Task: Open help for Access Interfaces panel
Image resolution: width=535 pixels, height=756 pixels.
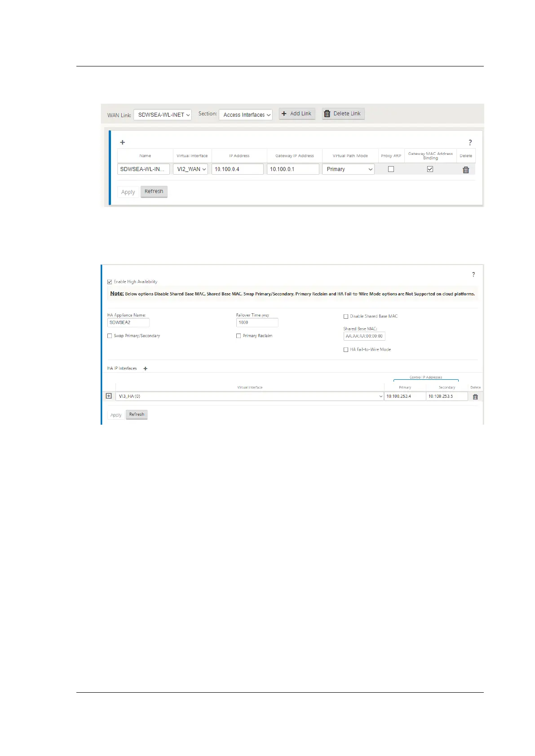Action: [x=470, y=142]
